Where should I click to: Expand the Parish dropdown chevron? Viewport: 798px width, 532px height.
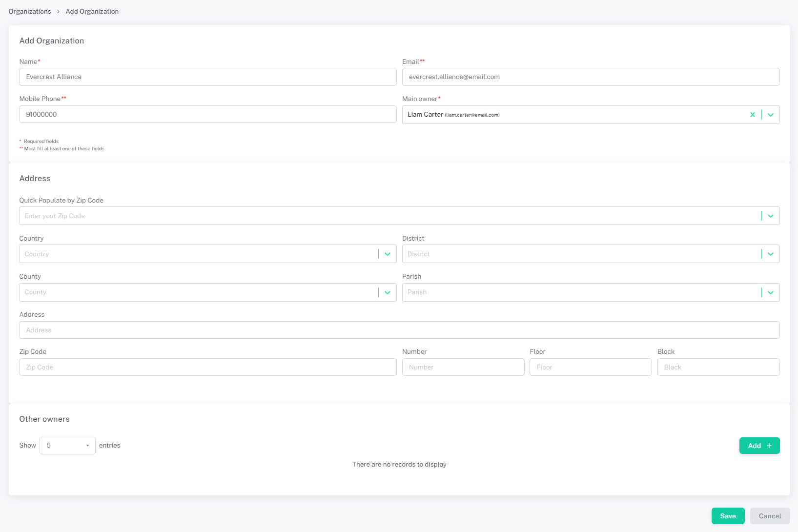(x=771, y=292)
